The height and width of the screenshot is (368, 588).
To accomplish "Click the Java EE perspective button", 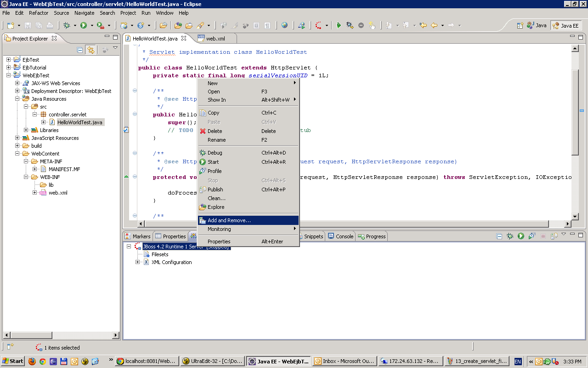I will [566, 26].
